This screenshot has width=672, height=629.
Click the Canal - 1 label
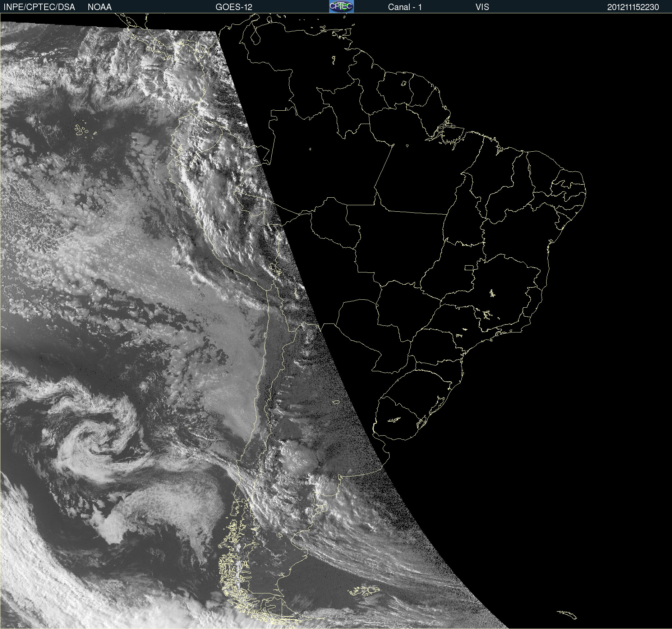coord(405,7)
